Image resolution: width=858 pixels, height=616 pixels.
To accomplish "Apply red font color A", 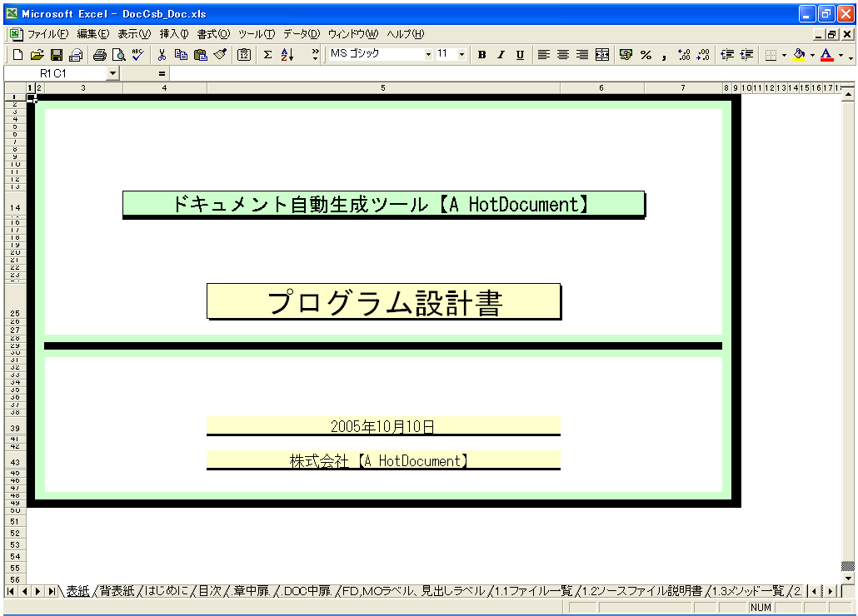I will (x=827, y=55).
